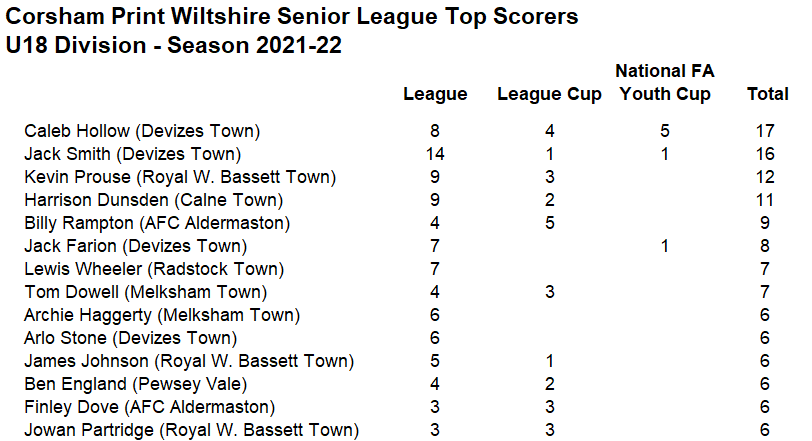Click the League Cup column header

[549, 94]
